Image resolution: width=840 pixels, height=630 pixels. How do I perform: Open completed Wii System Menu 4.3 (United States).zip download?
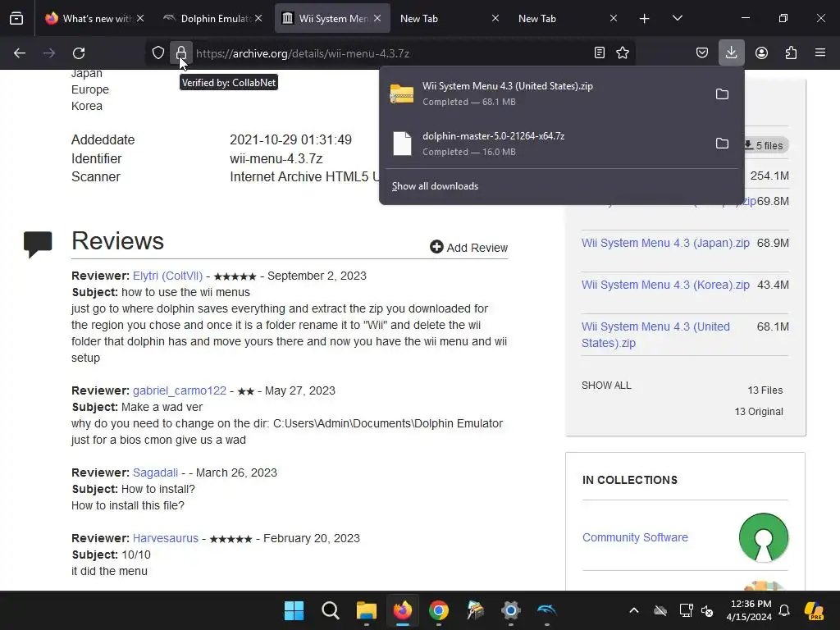546,94
